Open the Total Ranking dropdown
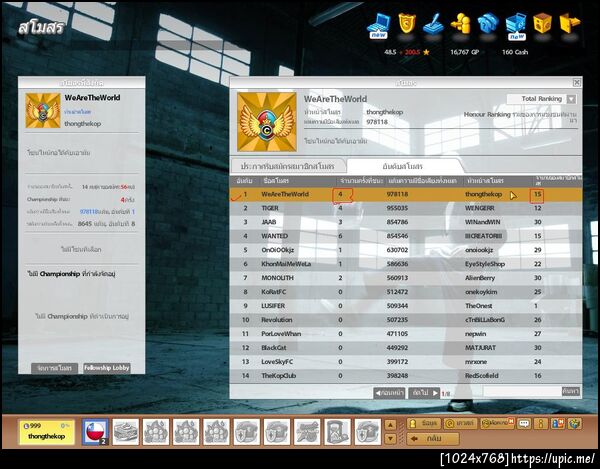 (541, 99)
